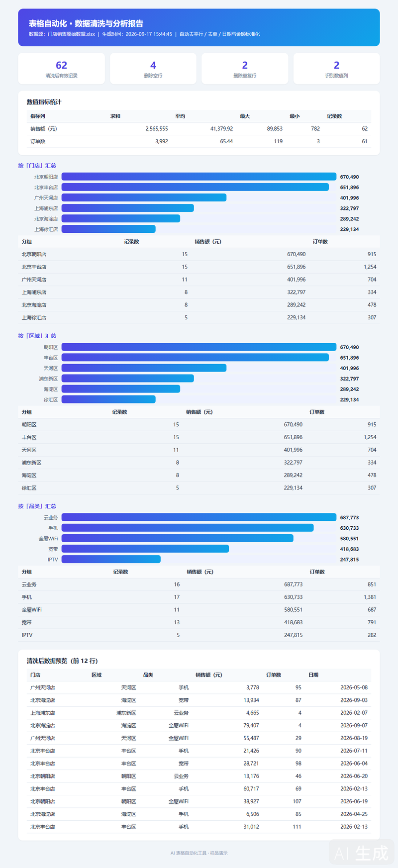Click the 日期 header in preview table

pyautogui.click(x=313, y=675)
